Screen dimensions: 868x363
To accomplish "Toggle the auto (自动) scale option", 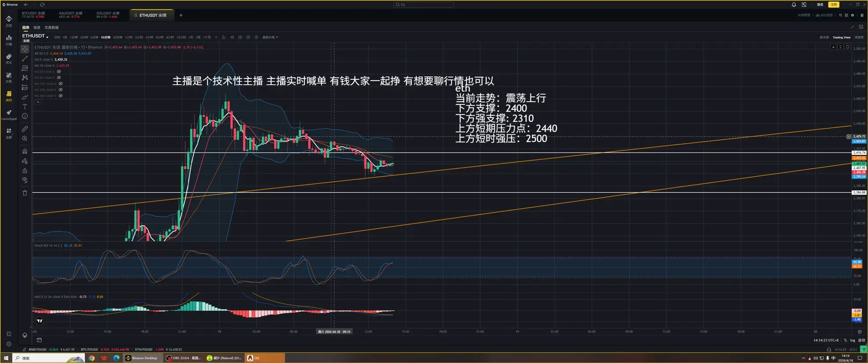I will (861, 340).
